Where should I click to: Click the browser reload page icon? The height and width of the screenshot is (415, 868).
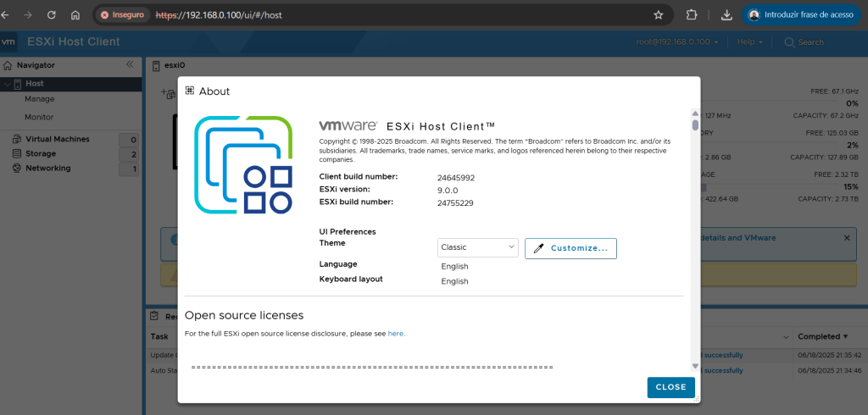pyautogui.click(x=53, y=15)
